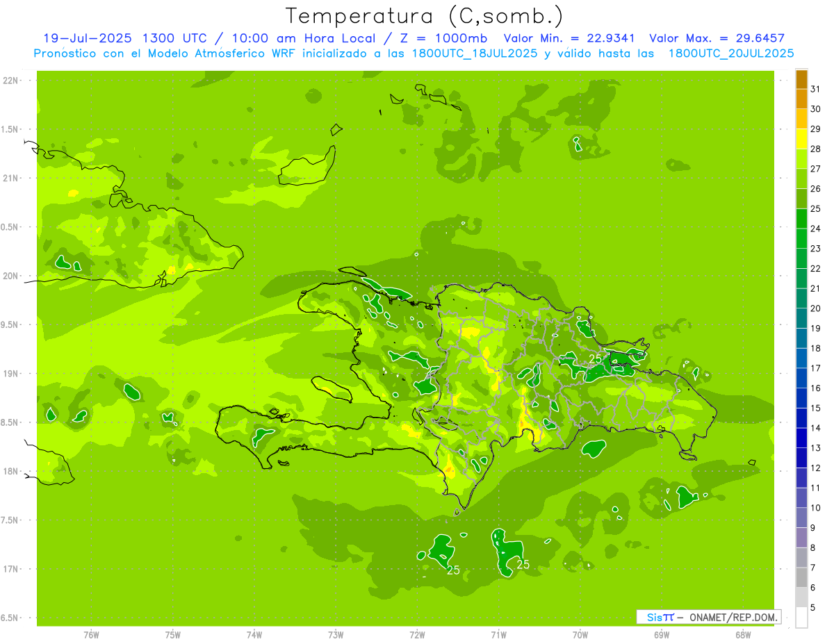This screenshot has width=834, height=644.
Task: Click colorbar value label 27
Action: (x=816, y=169)
